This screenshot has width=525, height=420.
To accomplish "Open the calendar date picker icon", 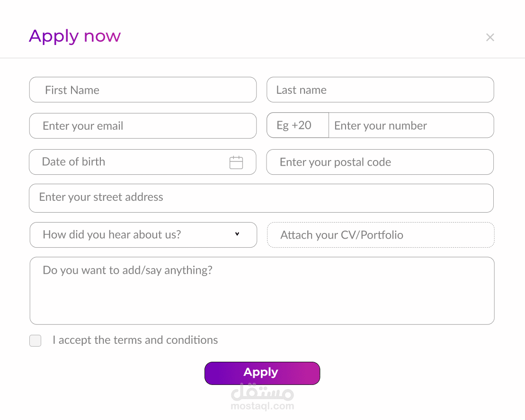I will click(236, 162).
